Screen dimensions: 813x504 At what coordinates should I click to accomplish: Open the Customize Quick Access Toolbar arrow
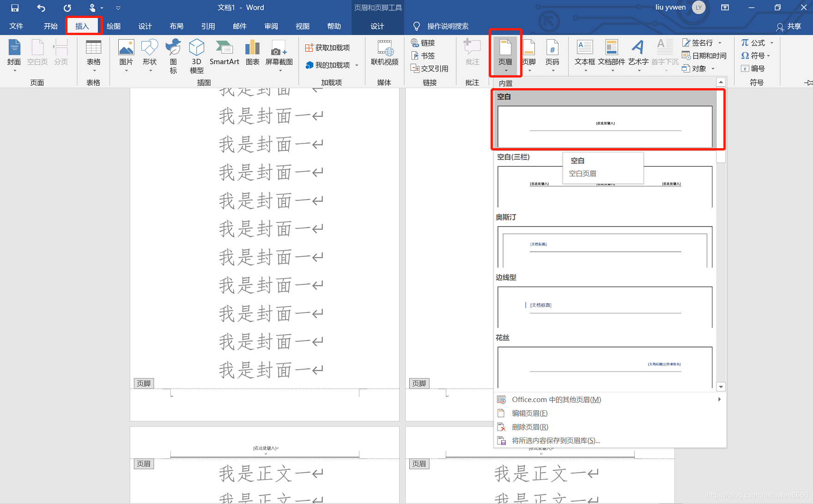[118, 8]
